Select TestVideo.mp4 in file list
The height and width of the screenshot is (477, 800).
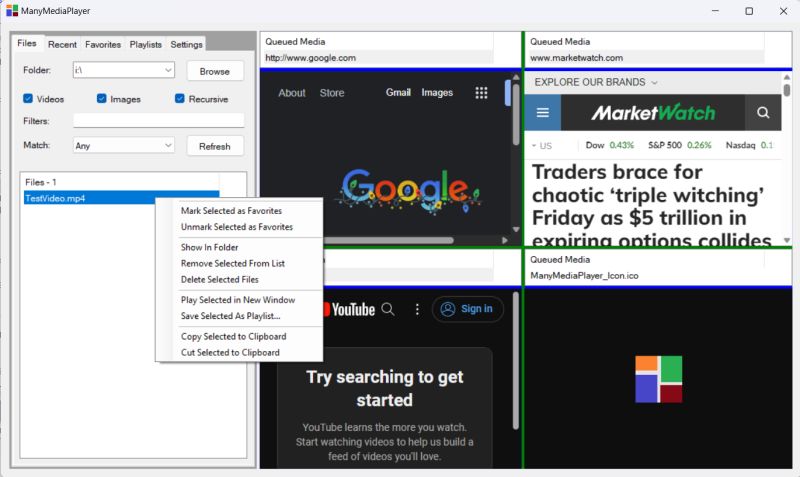(x=121, y=198)
